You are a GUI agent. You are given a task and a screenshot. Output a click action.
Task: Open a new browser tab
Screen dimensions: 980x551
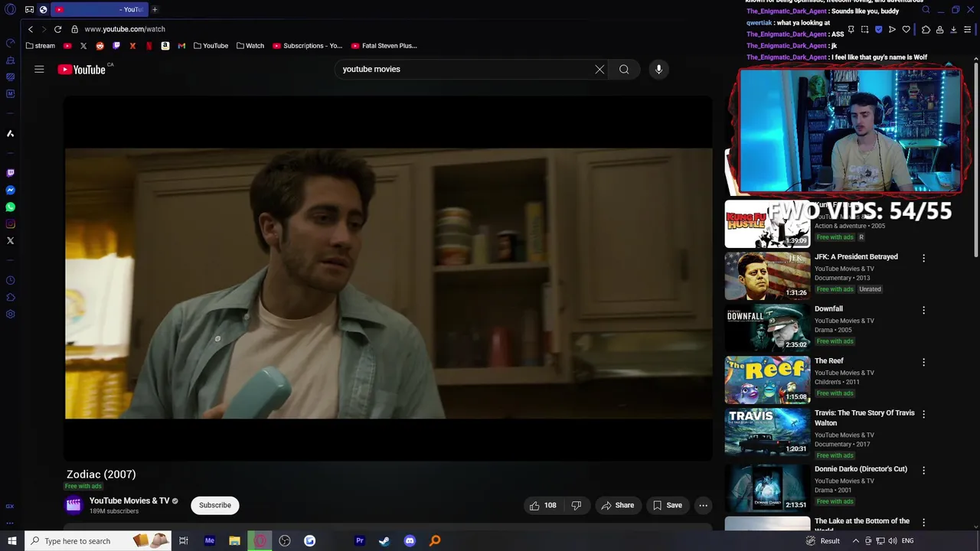point(155,9)
